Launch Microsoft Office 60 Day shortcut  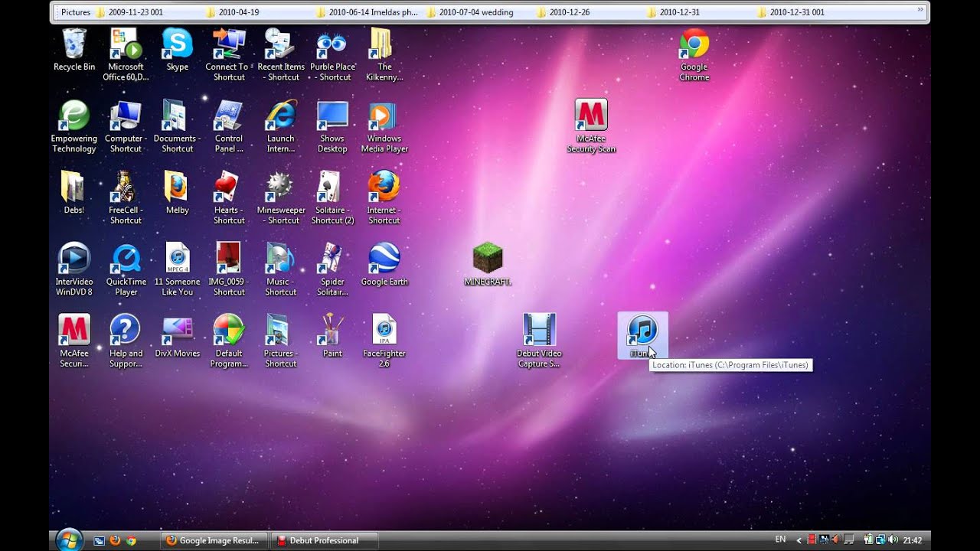pyautogui.click(x=126, y=55)
